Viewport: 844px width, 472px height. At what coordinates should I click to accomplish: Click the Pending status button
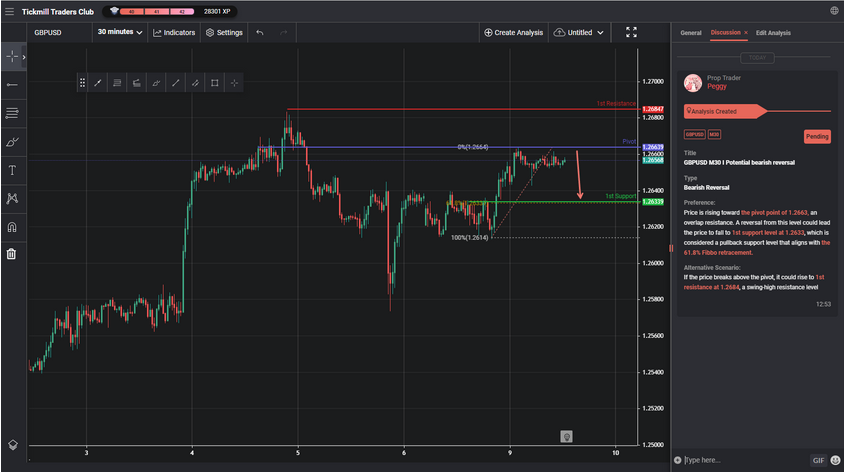click(x=817, y=136)
